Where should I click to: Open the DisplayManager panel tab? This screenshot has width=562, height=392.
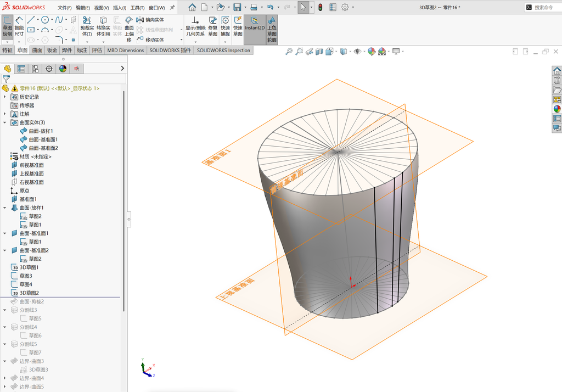click(63, 69)
